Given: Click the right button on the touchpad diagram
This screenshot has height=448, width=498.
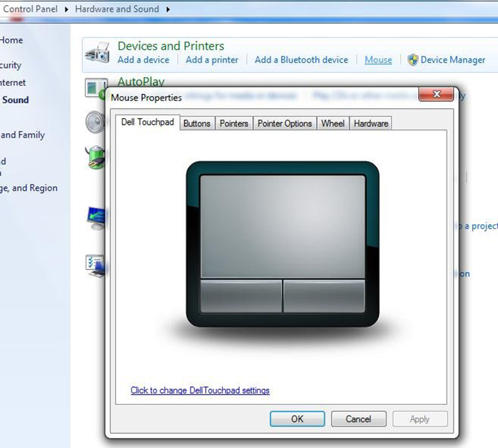Looking at the screenshot, I should 325,295.
